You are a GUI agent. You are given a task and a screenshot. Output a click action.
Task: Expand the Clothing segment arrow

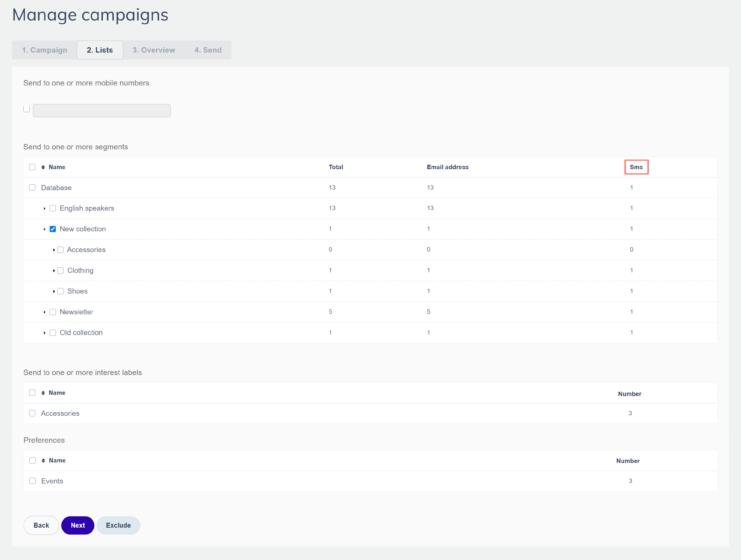[54, 271]
